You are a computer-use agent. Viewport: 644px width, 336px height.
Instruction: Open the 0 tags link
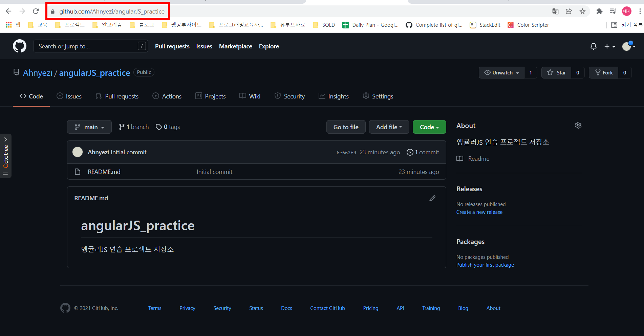168,127
